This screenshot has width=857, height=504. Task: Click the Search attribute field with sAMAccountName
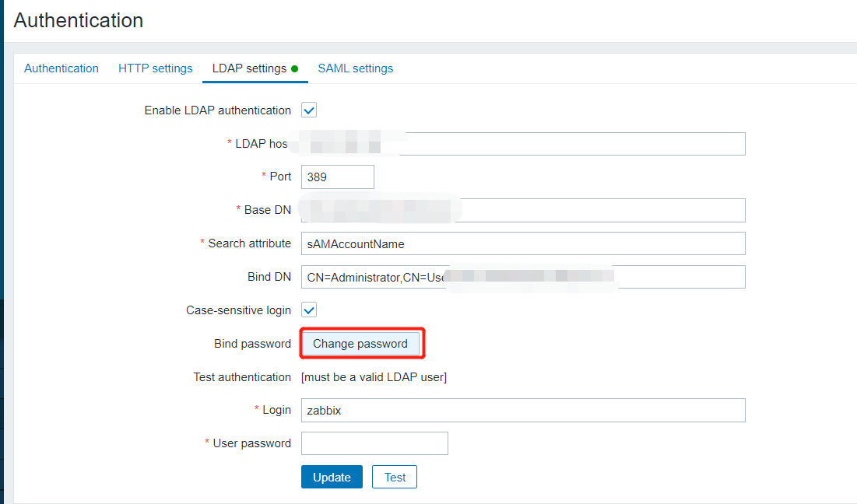[523, 243]
